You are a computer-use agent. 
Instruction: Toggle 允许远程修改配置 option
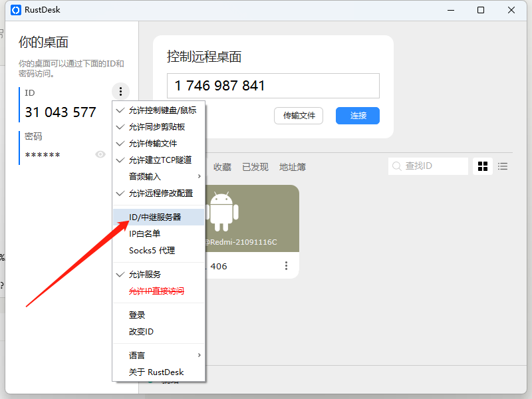pos(159,194)
